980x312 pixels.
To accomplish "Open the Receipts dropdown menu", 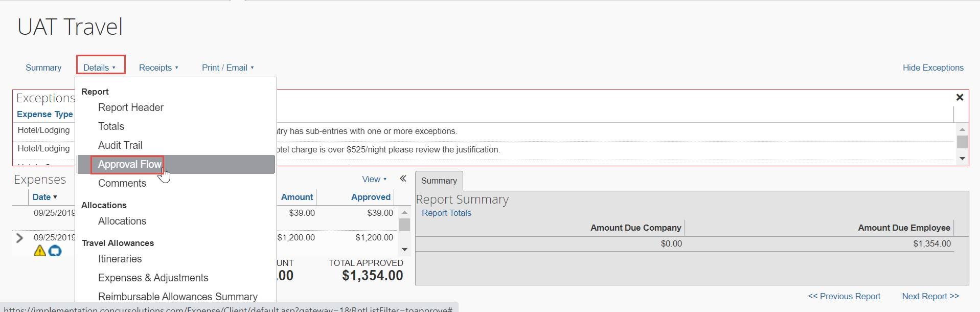I will [x=158, y=68].
